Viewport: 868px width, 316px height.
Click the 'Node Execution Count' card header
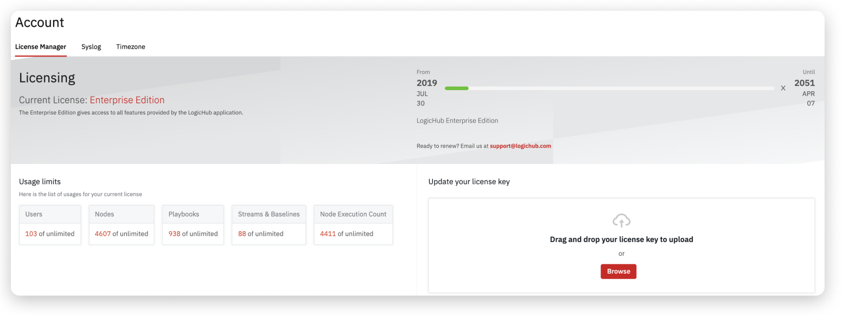click(x=353, y=214)
